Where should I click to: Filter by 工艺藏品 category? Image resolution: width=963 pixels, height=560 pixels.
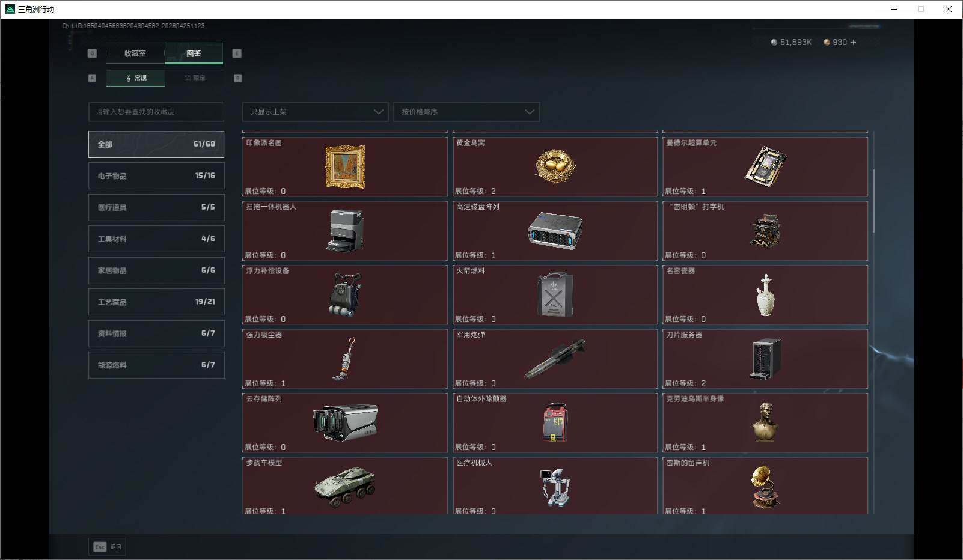point(156,302)
